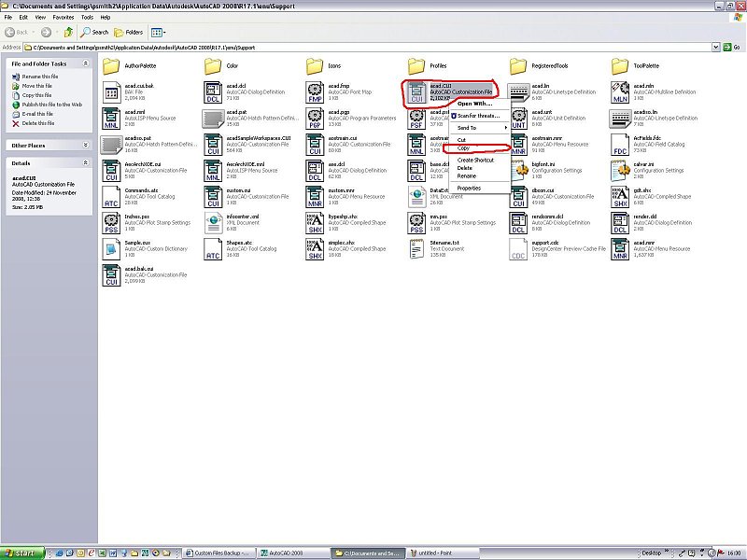Click the Delete this file link
Screen dimensions: 747x560
click(38, 123)
